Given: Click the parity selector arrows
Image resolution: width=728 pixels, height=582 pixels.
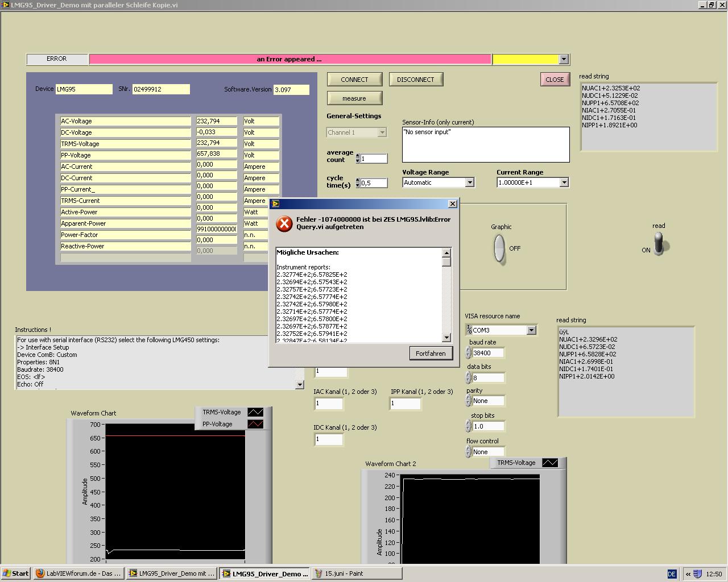Looking at the screenshot, I should 468,401.
